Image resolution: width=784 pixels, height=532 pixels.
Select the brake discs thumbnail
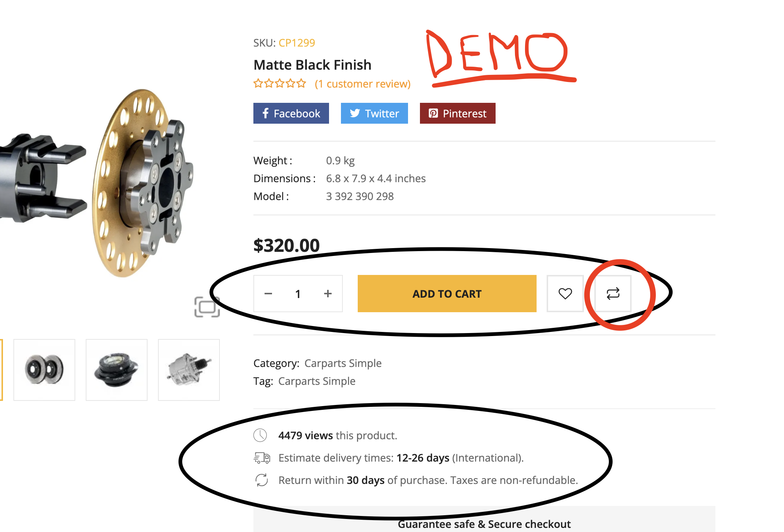tap(44, 370)
